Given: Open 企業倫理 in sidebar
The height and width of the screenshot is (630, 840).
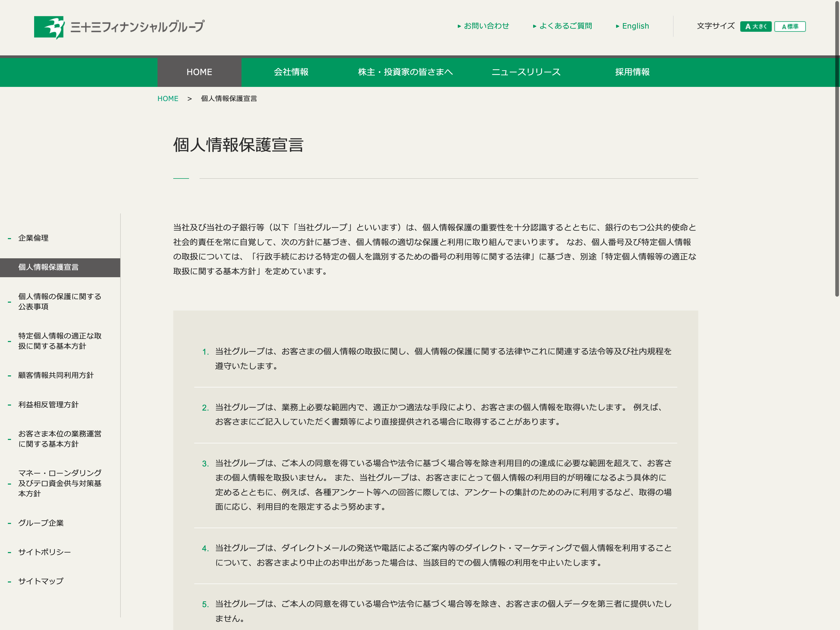Looking at the screenshot, I should (x=33, y=238).
